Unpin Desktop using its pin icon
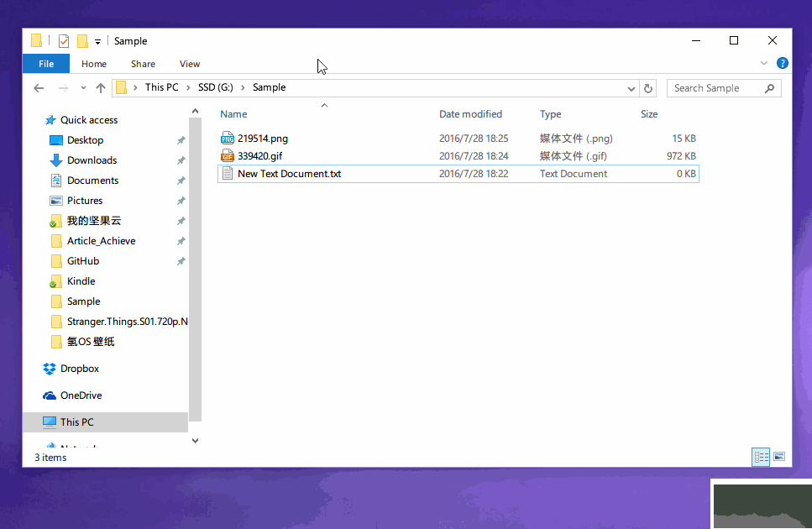This screenshot has width=812, height=529. (x=181, y=140)
